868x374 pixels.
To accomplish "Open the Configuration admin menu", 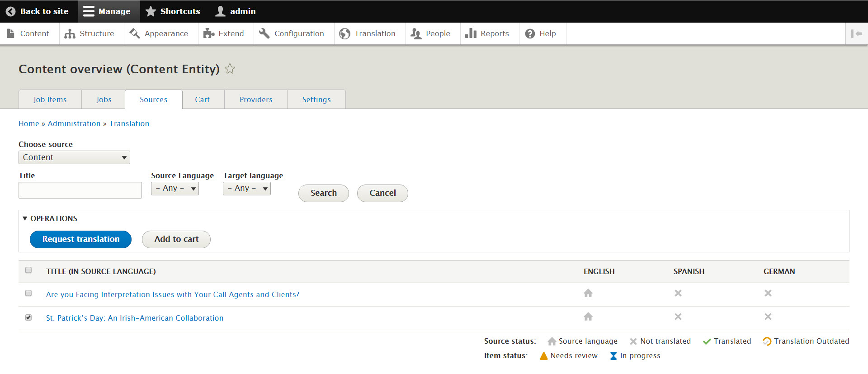I will [x=292, y=33].
